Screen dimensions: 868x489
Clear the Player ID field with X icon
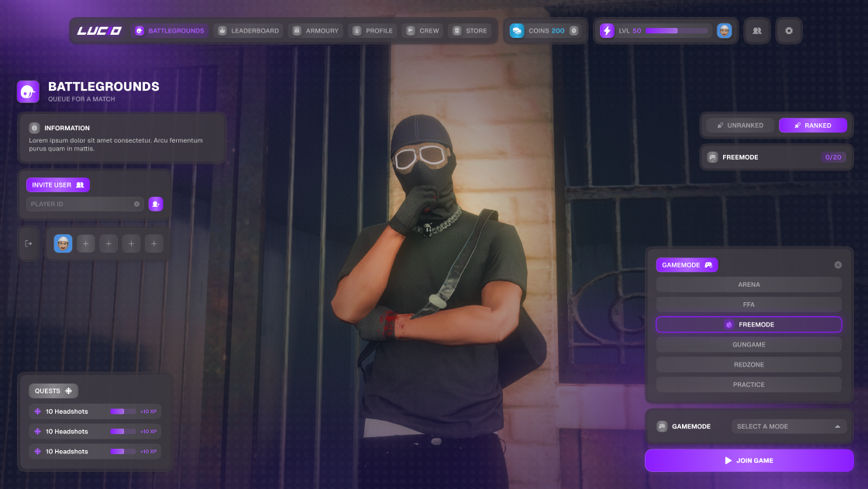[x=136, y=205]
